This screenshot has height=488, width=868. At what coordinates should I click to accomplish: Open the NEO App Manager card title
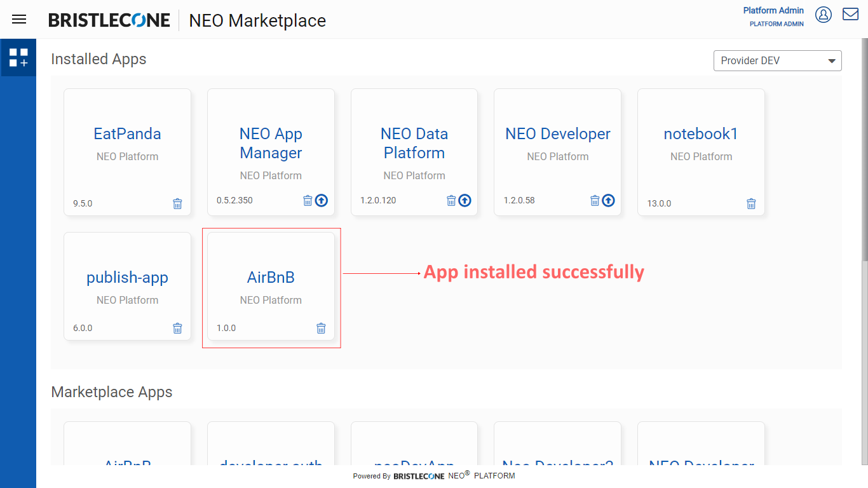(271, 143)
